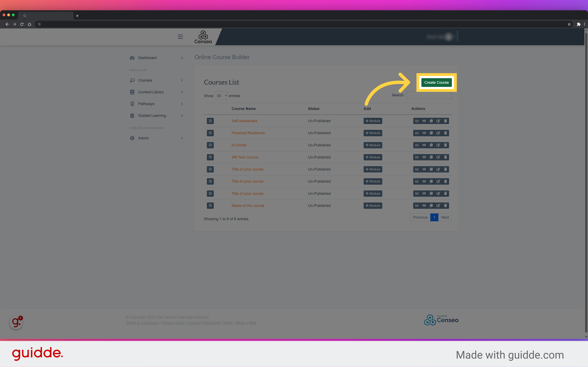Click the Add Module button for Hi Emilie
Screen dimensions: 588x367
373,145
